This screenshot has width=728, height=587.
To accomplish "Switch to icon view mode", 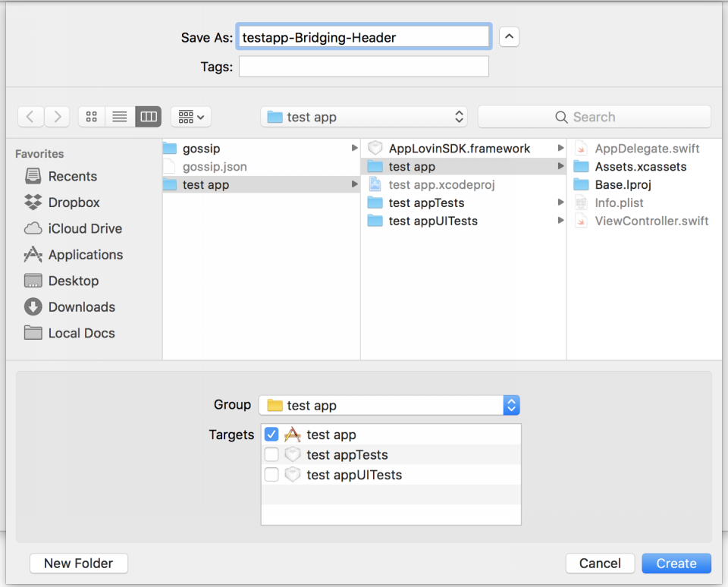I will pyautogui.click(x=92, y=117).
